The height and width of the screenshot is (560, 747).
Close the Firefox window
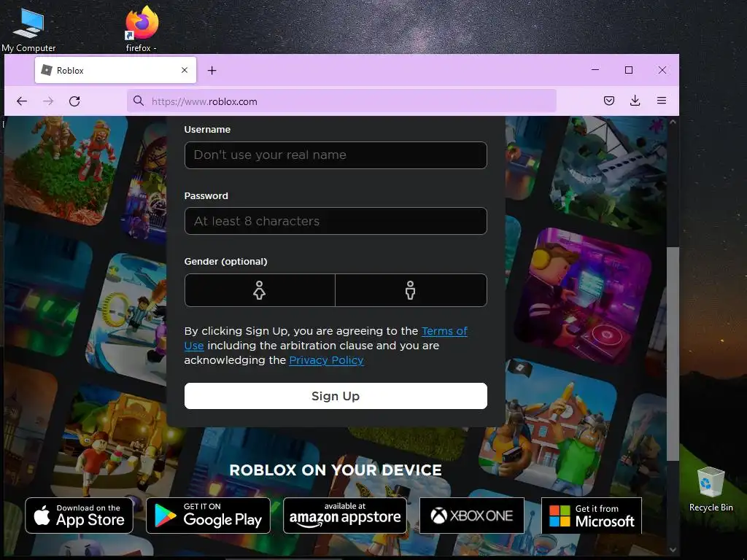pos(662,70)
